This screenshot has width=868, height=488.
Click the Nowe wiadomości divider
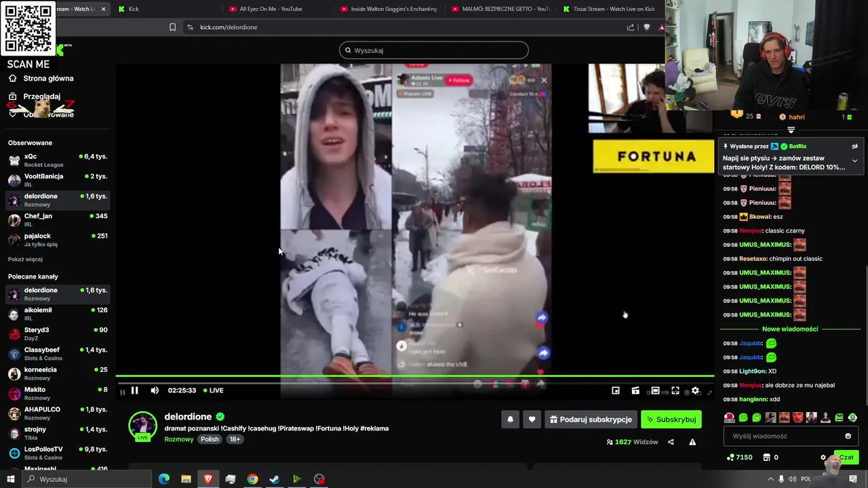790,329
